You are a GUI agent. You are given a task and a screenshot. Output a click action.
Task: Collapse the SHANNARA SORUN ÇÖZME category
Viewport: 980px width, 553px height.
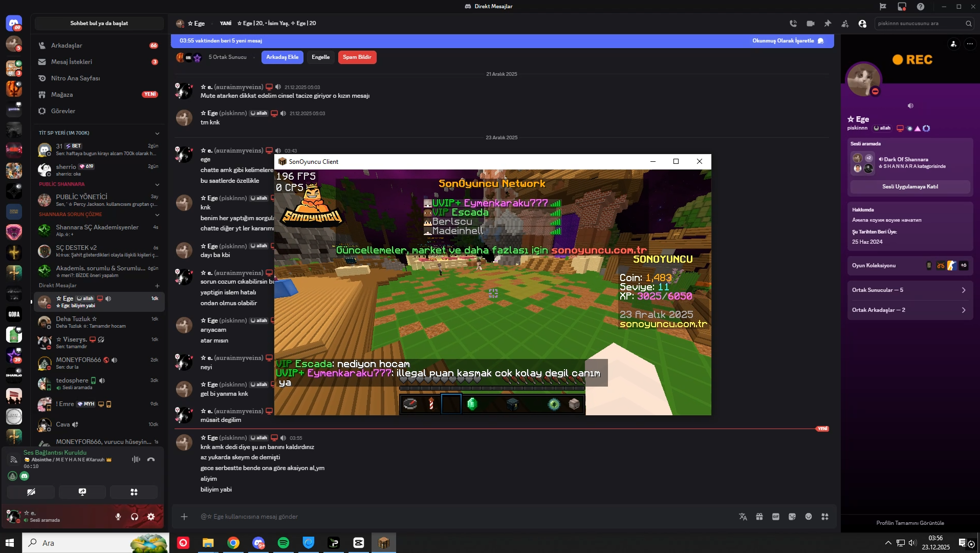[x=157, y=215]
